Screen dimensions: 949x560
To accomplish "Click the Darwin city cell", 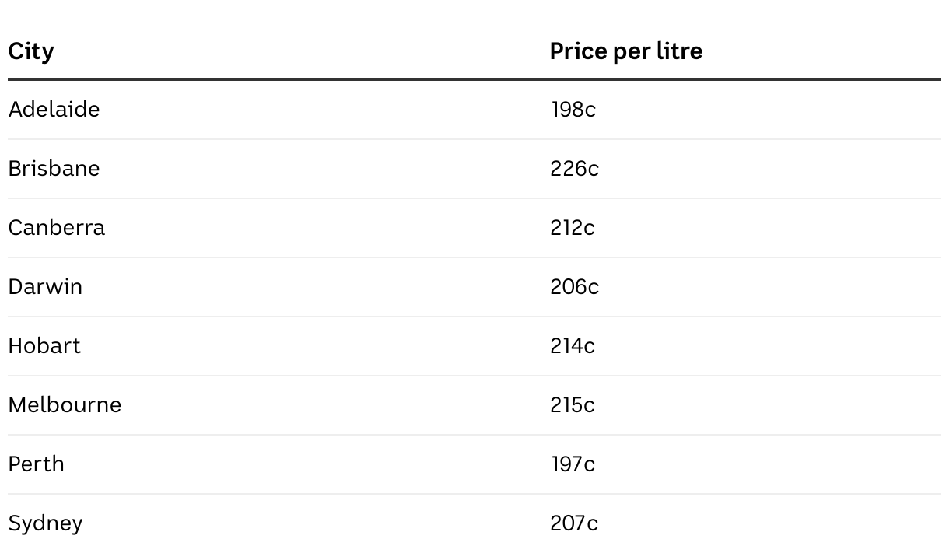I will click(x=45, y=287).
